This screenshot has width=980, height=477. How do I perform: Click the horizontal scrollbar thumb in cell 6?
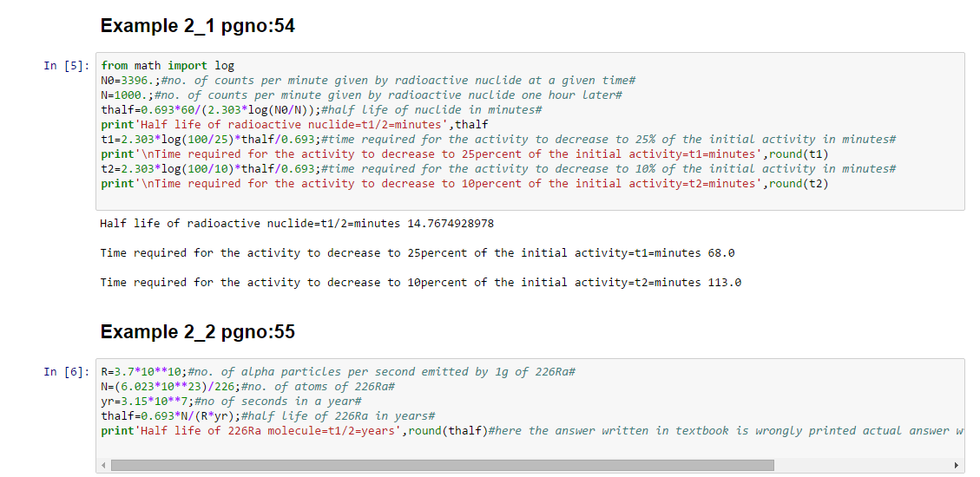coord(441,466)
